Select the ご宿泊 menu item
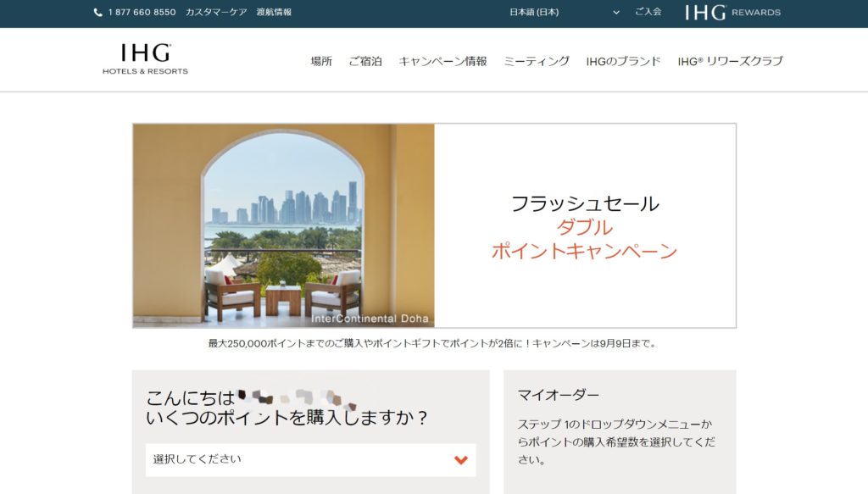 coord(365,62)
